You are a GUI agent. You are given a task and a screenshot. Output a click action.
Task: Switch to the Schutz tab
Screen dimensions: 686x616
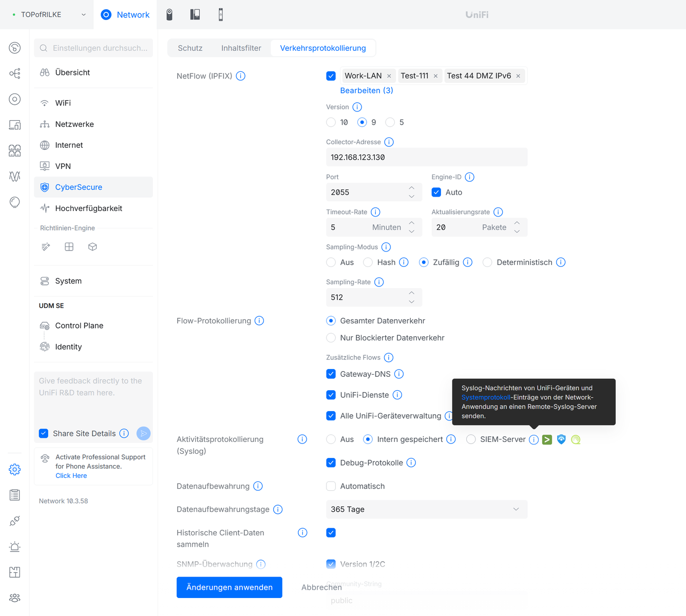point(190,48)
